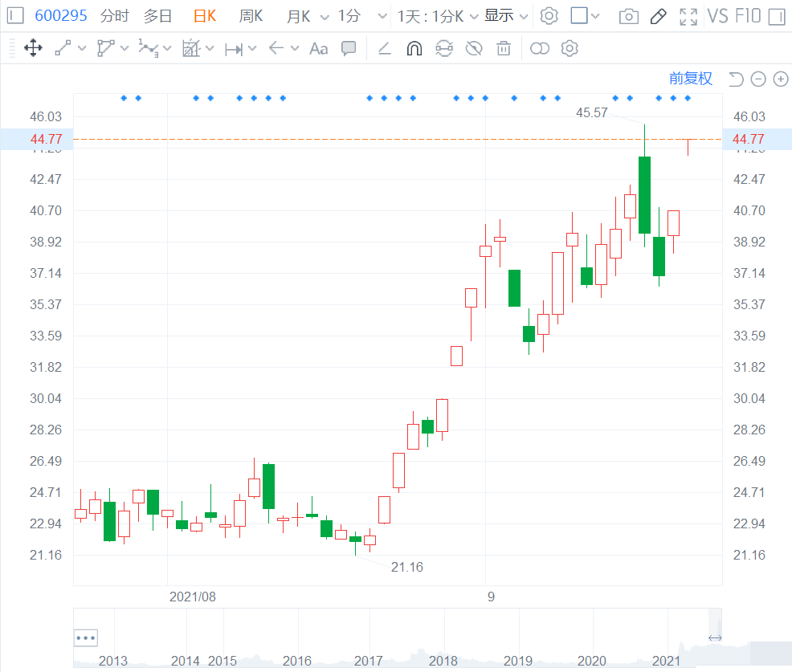Screen dimensions: 792x672
Task: Select the 1分 one-minute period
Action: pyautogui.click(x=349, y=16)
